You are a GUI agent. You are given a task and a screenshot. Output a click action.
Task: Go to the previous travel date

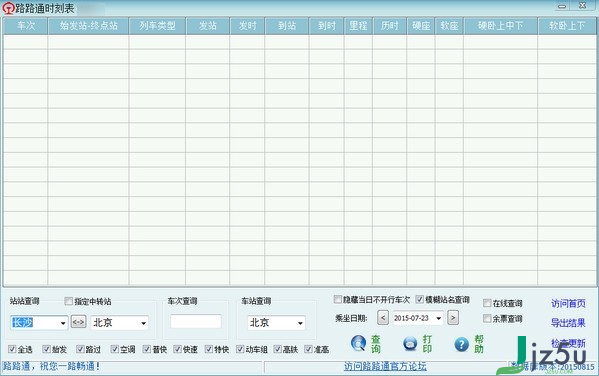(383, 318)
